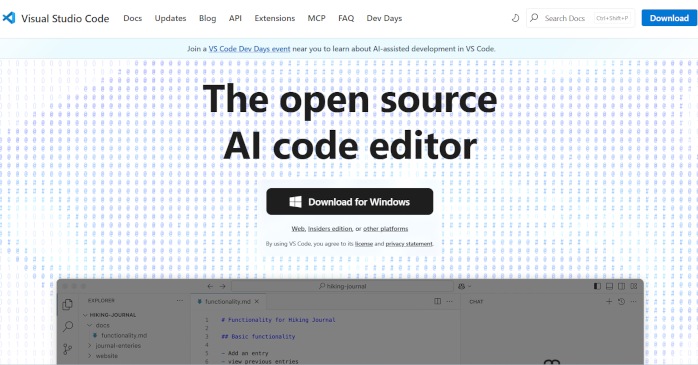Open Search icon in activity bar
The width and height of the screenshot is (698, 365).
point(68,326)
